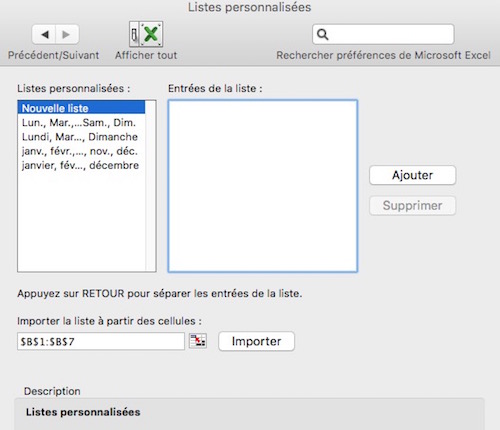Click the Suivant forward arrow

coord(67,34)
